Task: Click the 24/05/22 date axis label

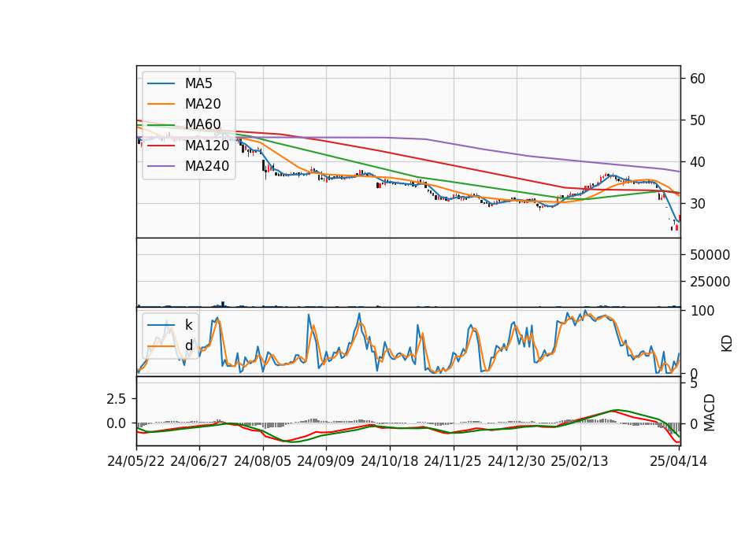Action: 136,461
